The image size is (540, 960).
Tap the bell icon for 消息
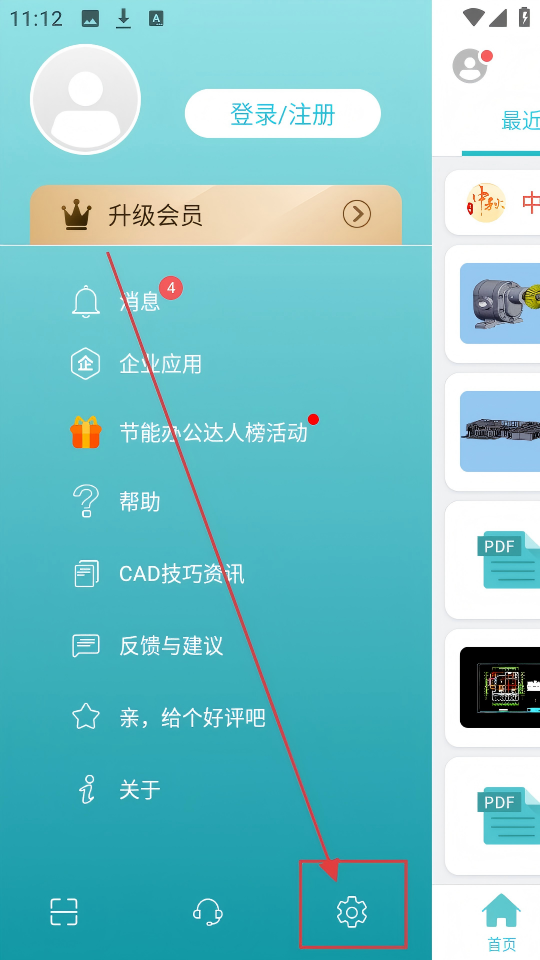(x=86, y=301)
